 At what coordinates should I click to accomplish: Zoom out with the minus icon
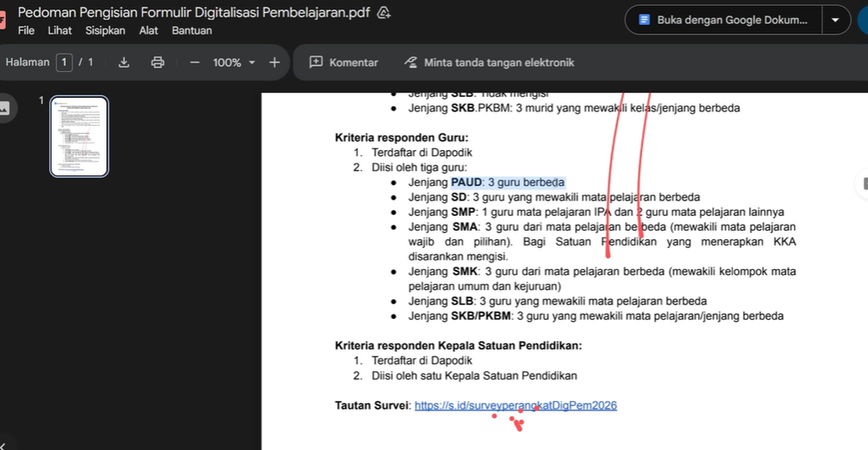[195, 63]
